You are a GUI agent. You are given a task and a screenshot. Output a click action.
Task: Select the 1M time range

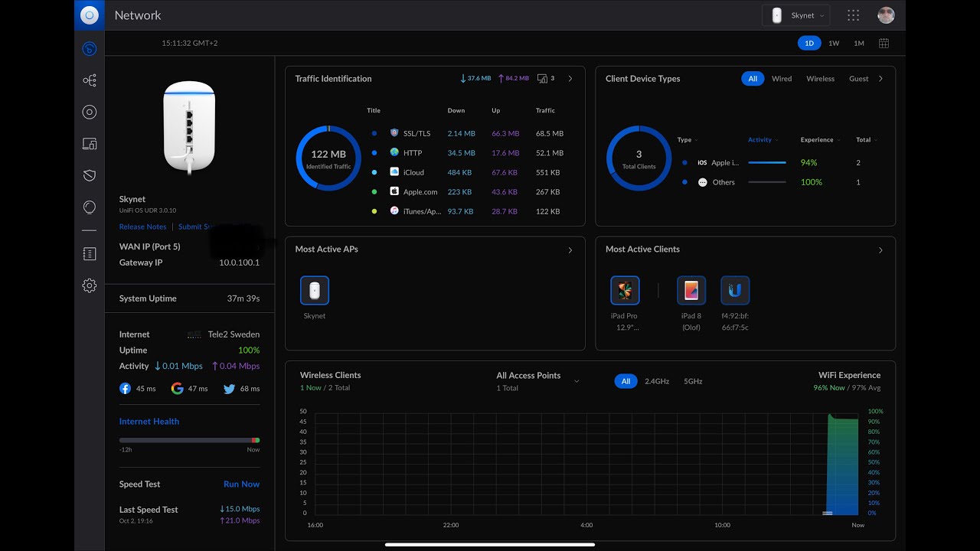(x=859, y=44)
